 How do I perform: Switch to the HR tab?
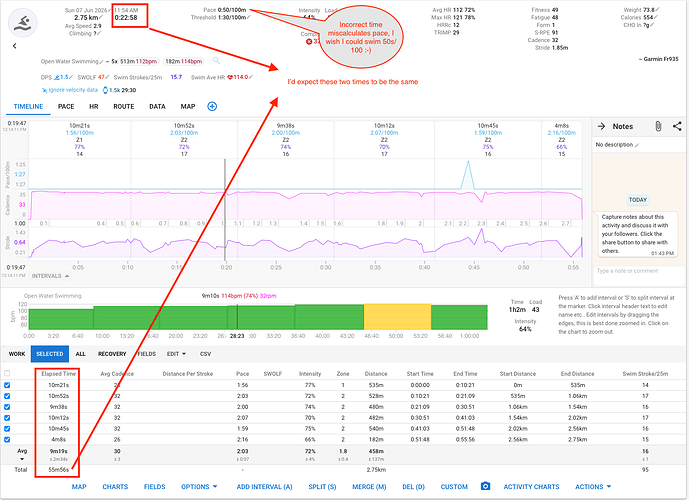click(94, 106)
